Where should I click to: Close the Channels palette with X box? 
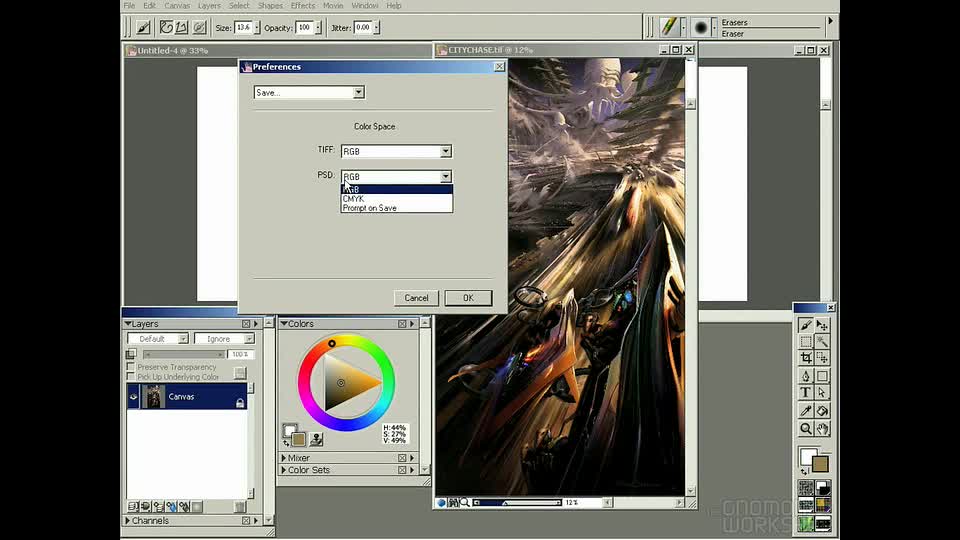[246, 520]
